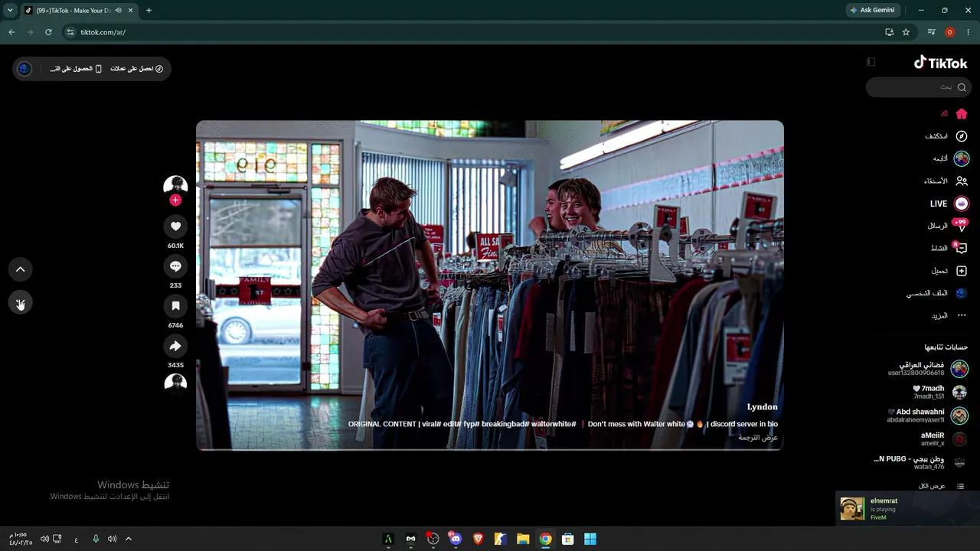Click the #walterwhite hashtag
This screenshot has height=551, width=980.
point(554,424)
